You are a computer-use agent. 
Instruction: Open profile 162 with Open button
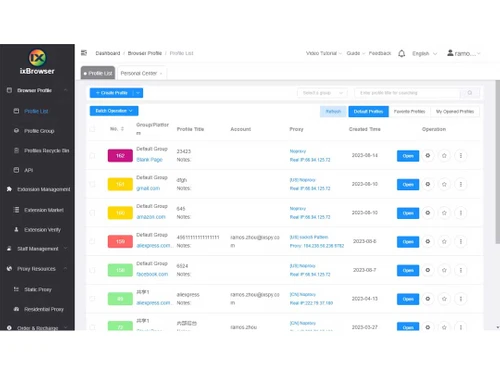pyautogui.click(x=408, y=156)
